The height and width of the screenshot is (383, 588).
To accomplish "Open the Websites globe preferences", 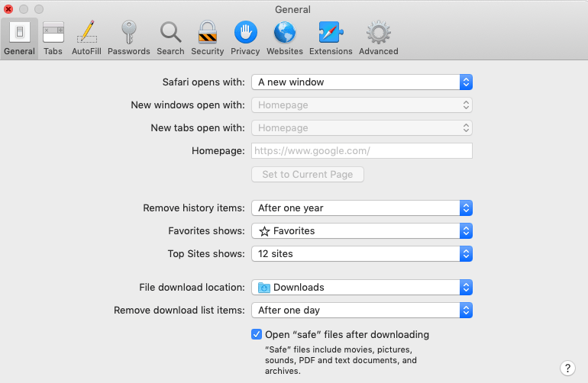I will pyautogui.click(x=285, y=38).
